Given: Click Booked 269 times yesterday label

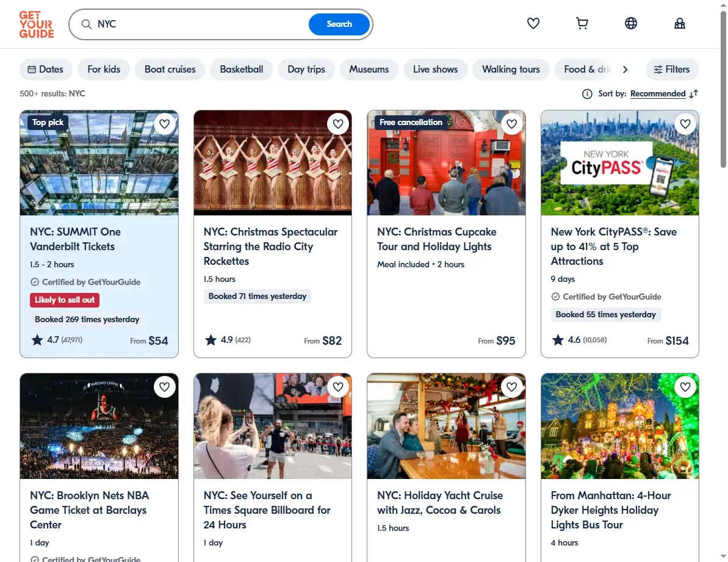Looking at the screenshot, I should (x=87, y=319).
